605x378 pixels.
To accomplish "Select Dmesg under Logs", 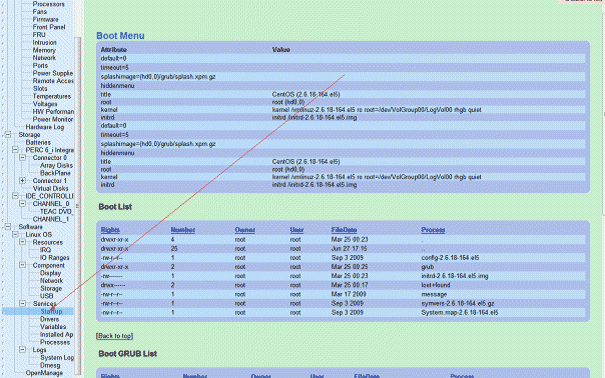I will click(50, 365).
